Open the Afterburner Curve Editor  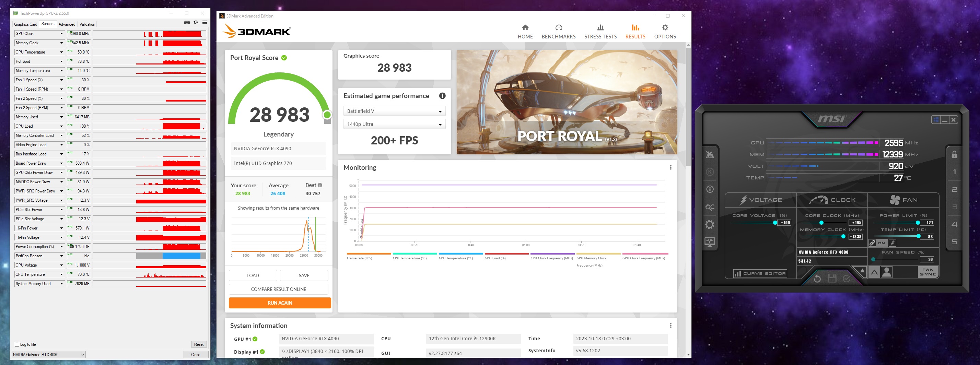coord(760,274)
